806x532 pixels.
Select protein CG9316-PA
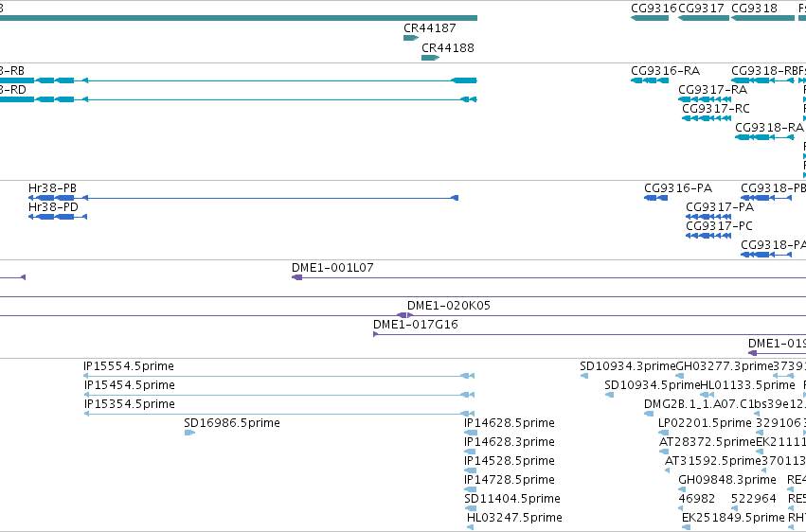click(656, 198)
